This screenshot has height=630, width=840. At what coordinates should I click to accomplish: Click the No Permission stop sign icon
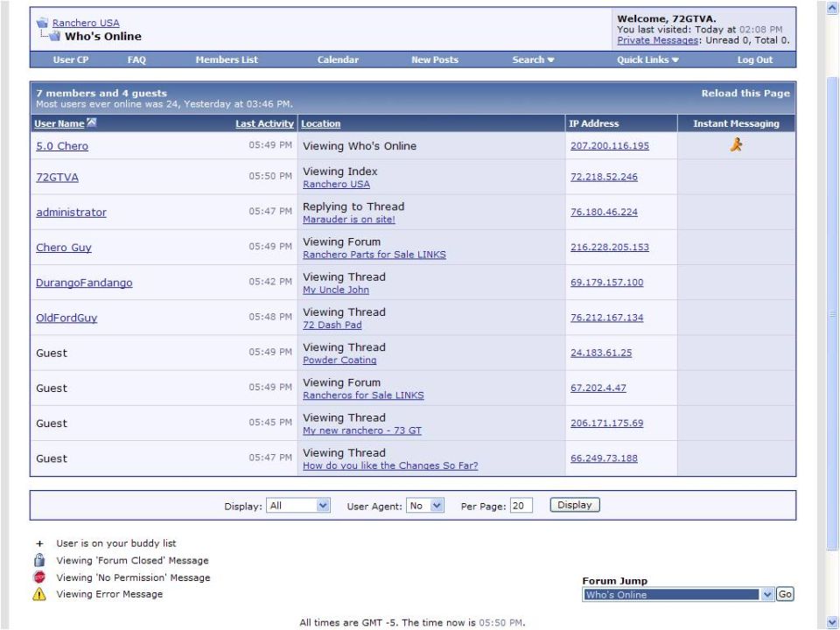point(39,577)
